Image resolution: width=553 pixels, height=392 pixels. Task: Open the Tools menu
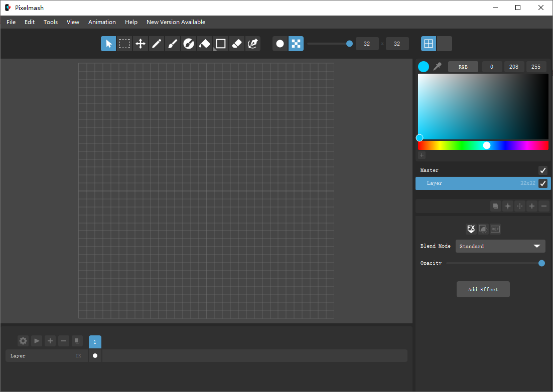click(51, 22)
